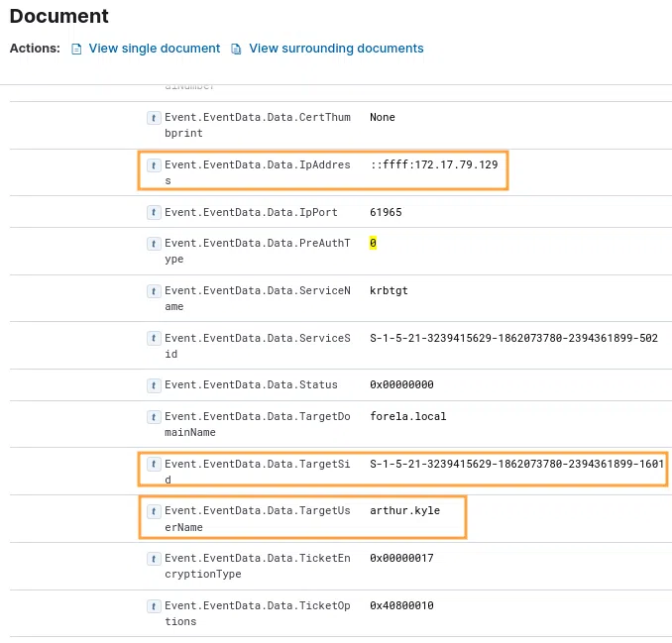Click the highlighted PreAuthType value 0
This screenshot has width=672, height=643.
tap(373, 243)
